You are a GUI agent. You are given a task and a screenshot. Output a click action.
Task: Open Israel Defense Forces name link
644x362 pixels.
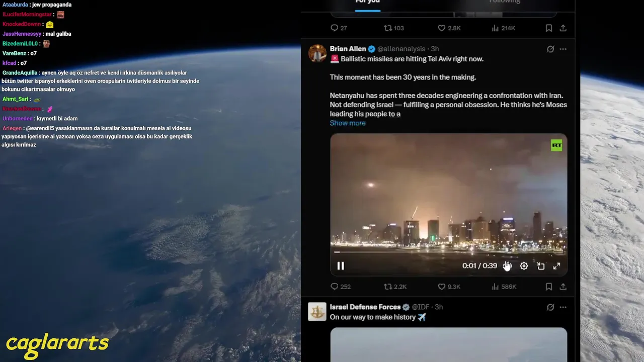(x=365, y=307)
